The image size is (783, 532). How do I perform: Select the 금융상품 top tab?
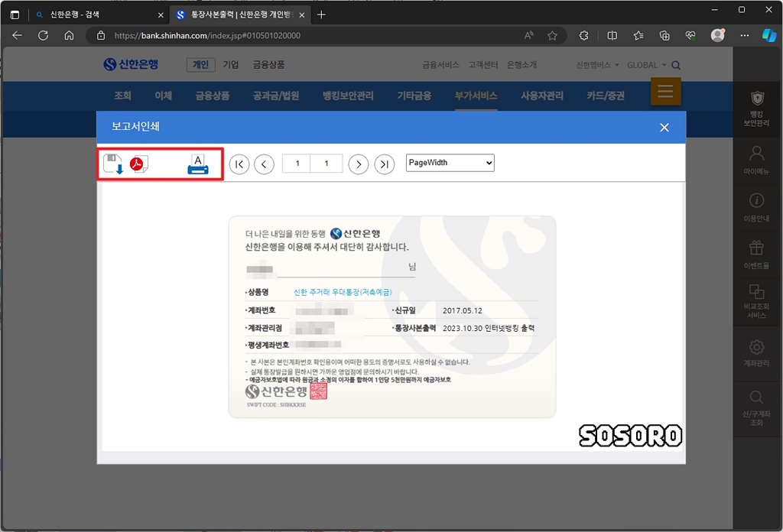tap(268, 64)
